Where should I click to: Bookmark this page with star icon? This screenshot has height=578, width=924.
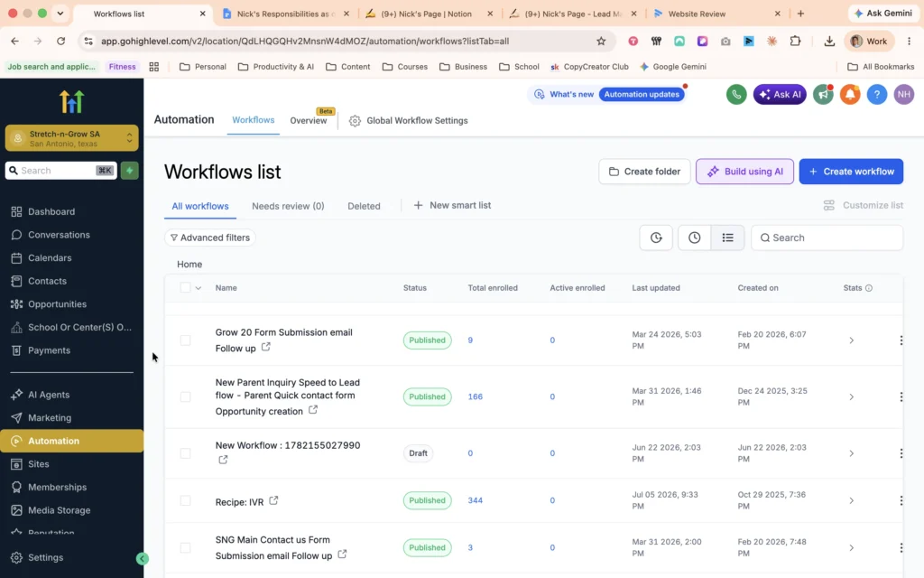[x=601, y=42]
